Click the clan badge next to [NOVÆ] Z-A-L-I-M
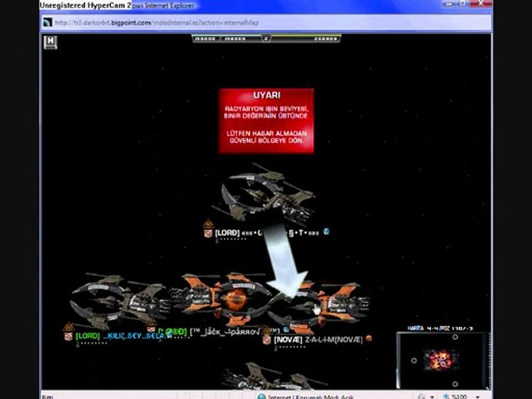Image resolution: width=532 pixels, height=399 pixels. pos(267,340)
